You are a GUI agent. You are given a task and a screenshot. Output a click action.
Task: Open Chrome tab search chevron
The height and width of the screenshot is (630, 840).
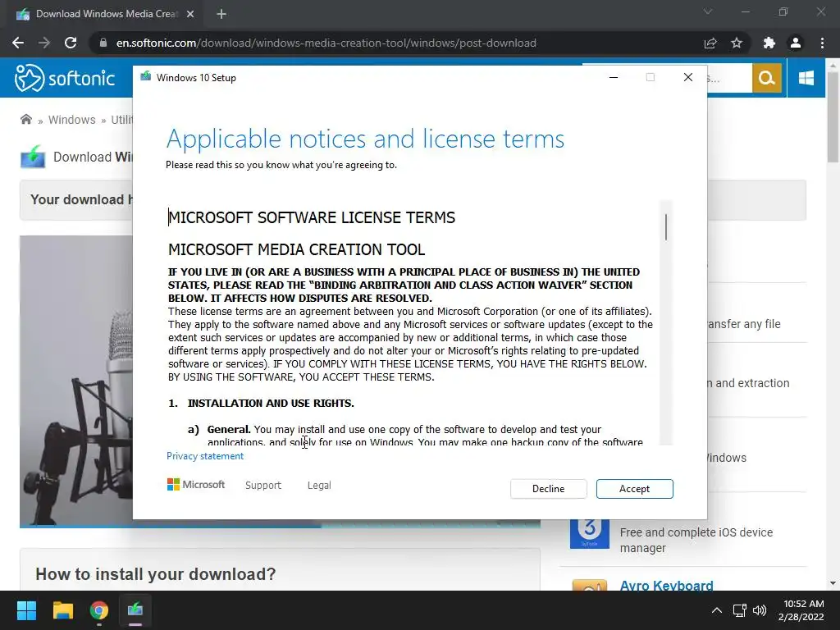[708, 11]
